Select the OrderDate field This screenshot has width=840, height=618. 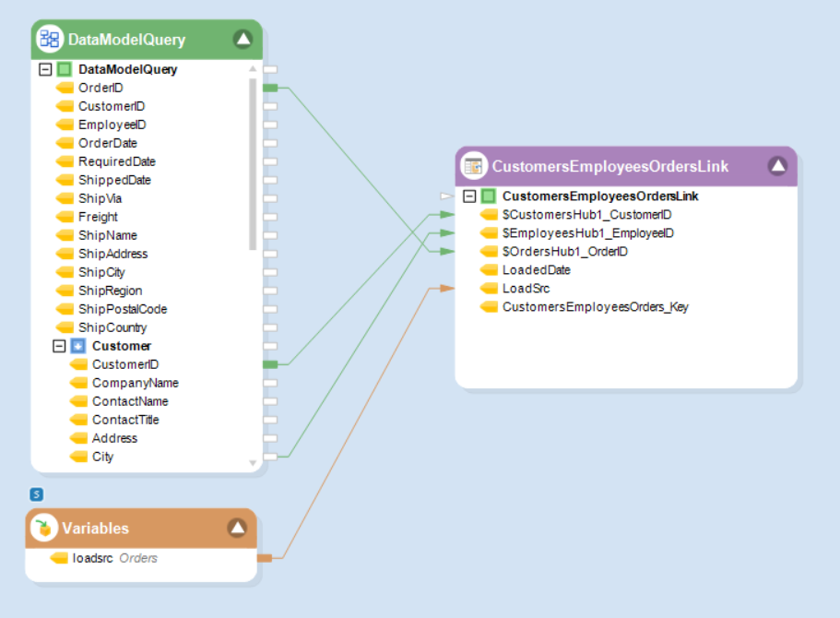pos(107,143)
